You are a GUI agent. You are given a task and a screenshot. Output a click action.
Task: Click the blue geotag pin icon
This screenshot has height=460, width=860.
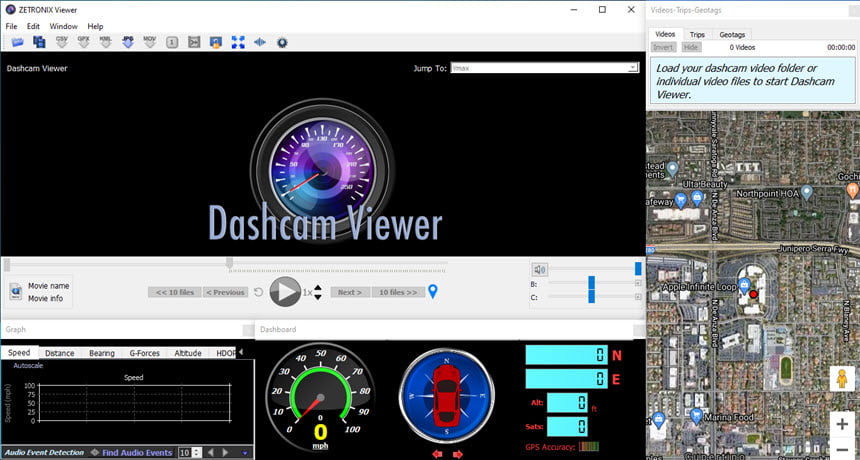[433, 292]
